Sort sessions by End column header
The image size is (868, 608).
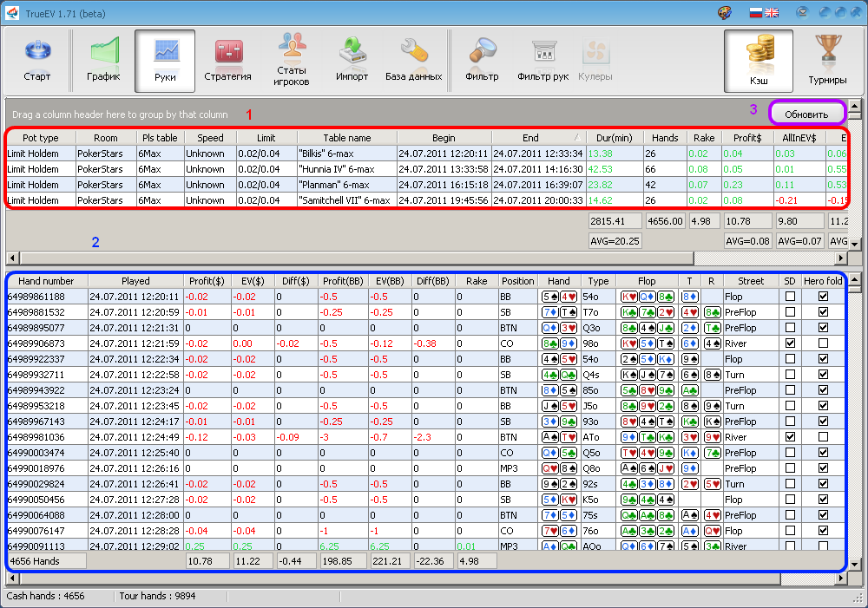538,138
